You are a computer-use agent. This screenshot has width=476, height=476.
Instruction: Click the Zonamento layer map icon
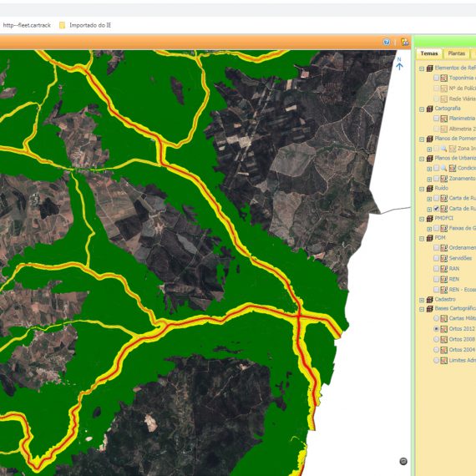443,179
